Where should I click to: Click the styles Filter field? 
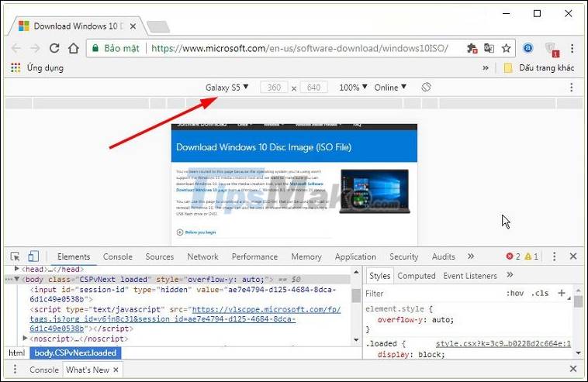tap(431, 293)
